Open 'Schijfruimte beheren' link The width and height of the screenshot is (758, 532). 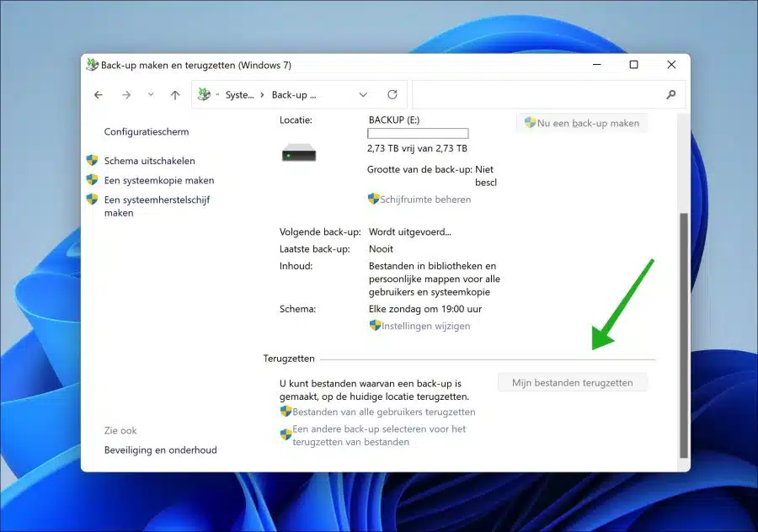point(425,199)
